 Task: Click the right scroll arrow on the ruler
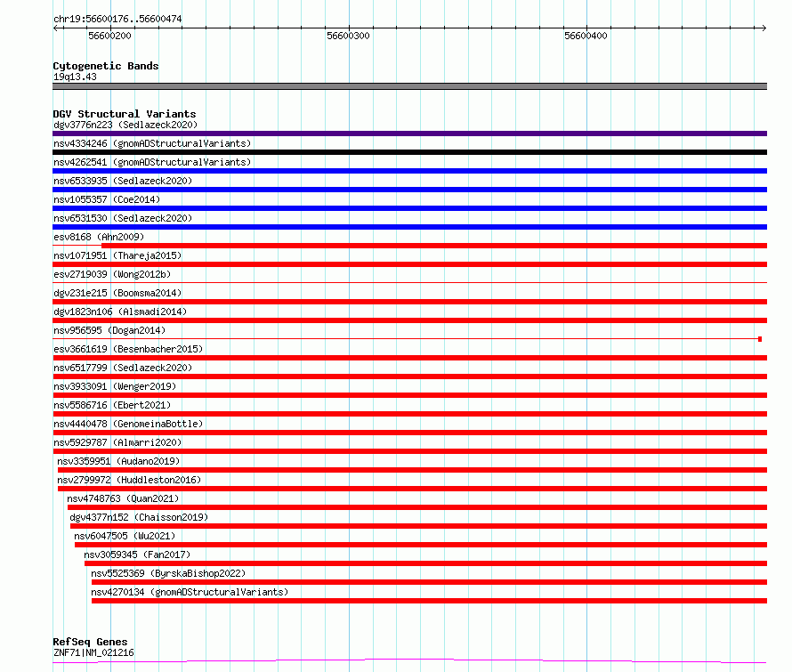coord(764,28)
